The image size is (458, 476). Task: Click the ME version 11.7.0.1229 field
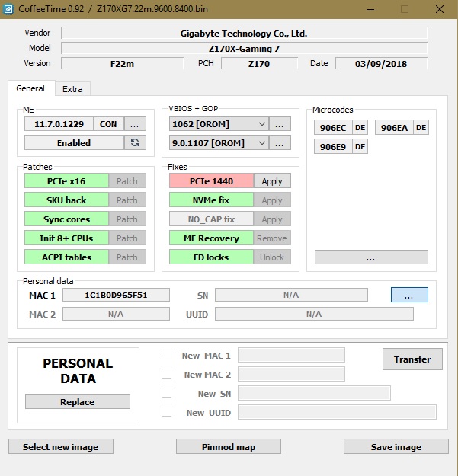click(x=59, y=123)
